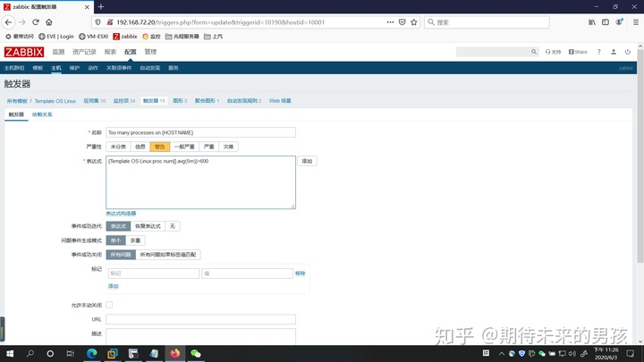Click the 添加 button beside expression
The image size is (644, 362).
[307, 161]
